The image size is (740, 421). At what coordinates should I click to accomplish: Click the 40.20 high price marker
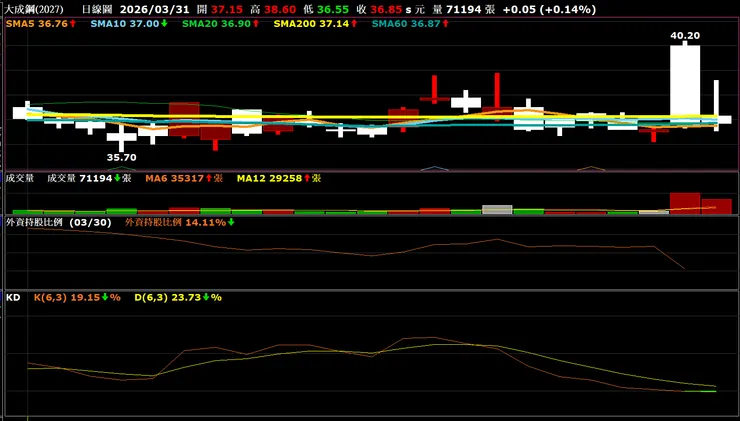685,35
